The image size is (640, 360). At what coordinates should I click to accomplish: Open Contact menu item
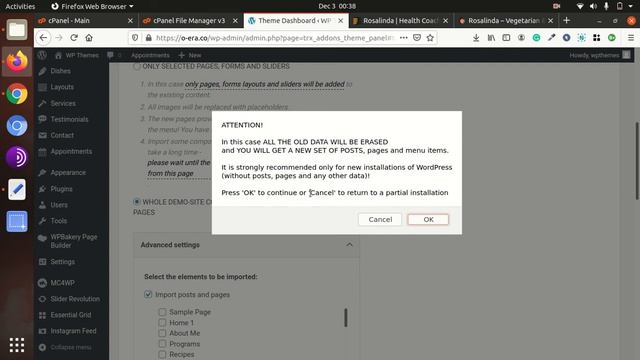[62, 135]
